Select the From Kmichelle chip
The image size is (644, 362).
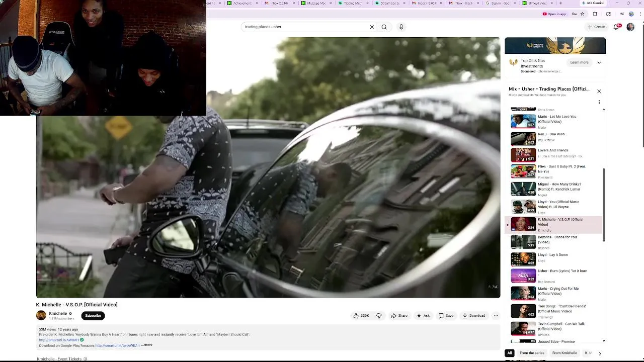click(x=565, y=353)
